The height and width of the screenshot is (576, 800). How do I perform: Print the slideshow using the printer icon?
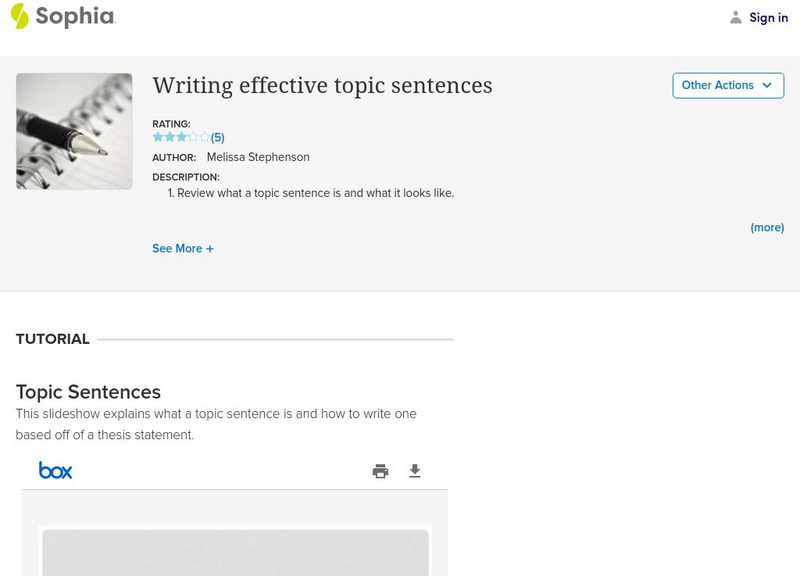coord(380,471)
